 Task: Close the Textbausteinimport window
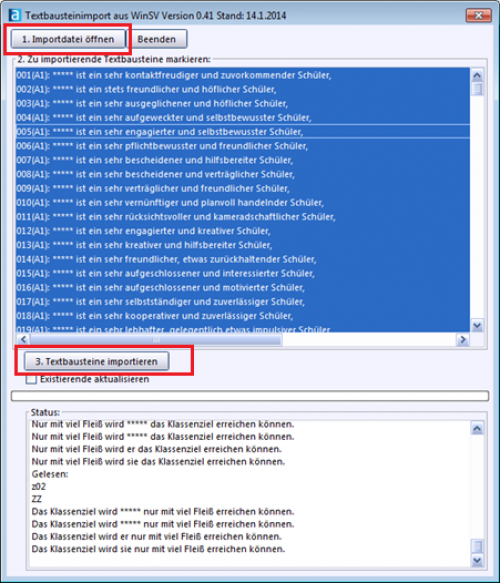click(x=478, y=15)
